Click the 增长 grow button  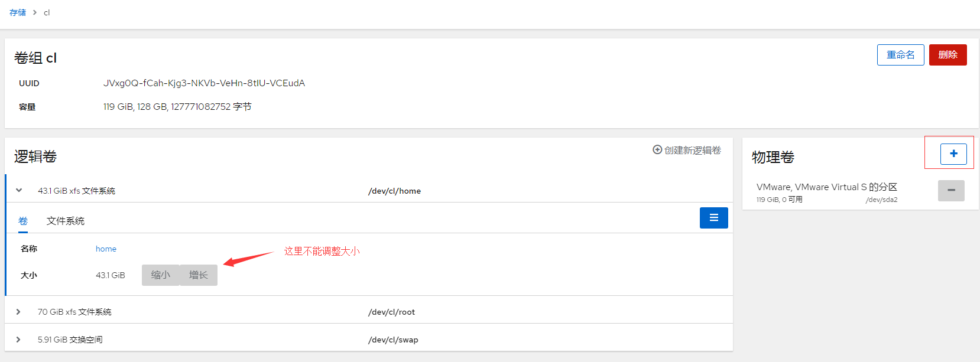[199, 275]
